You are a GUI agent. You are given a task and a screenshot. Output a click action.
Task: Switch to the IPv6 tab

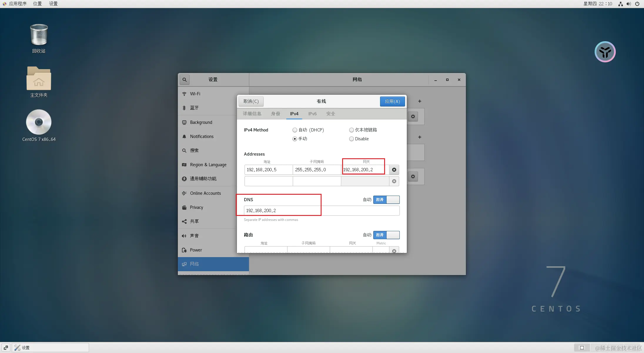point(312,114)
